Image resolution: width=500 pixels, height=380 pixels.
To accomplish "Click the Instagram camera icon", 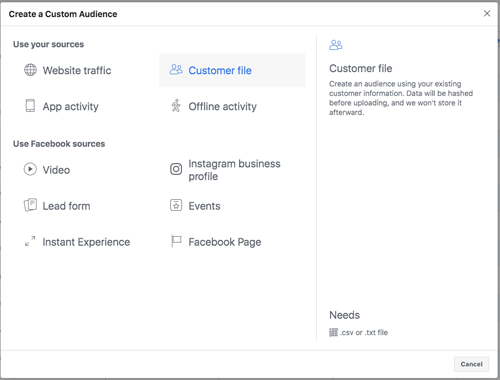I will point(176,169).
